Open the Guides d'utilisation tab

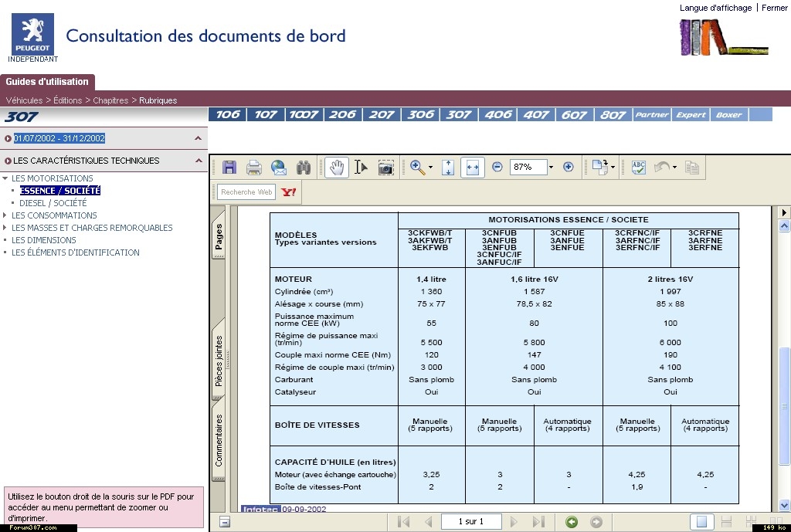tap(47, 82)
